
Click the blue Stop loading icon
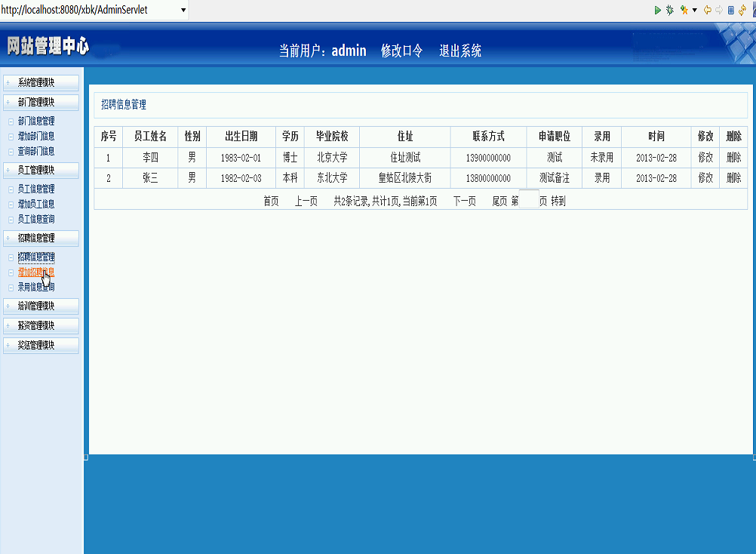coord(731,10)
